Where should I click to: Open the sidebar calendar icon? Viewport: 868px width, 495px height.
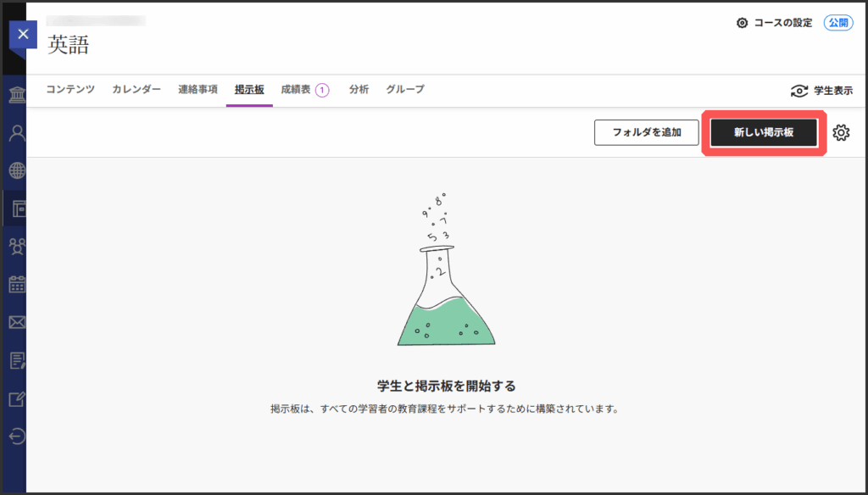[x=16, y=284]
